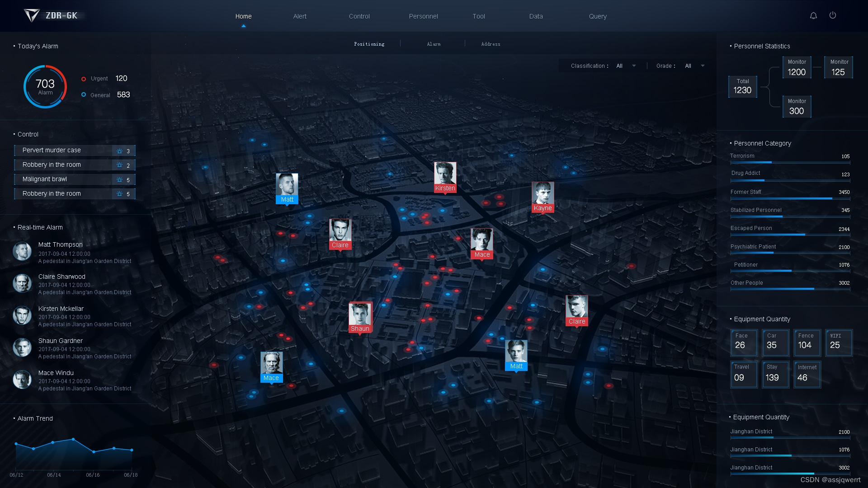
Task: Select the Urgent alarm legend indicator
Action: point(84,79)
